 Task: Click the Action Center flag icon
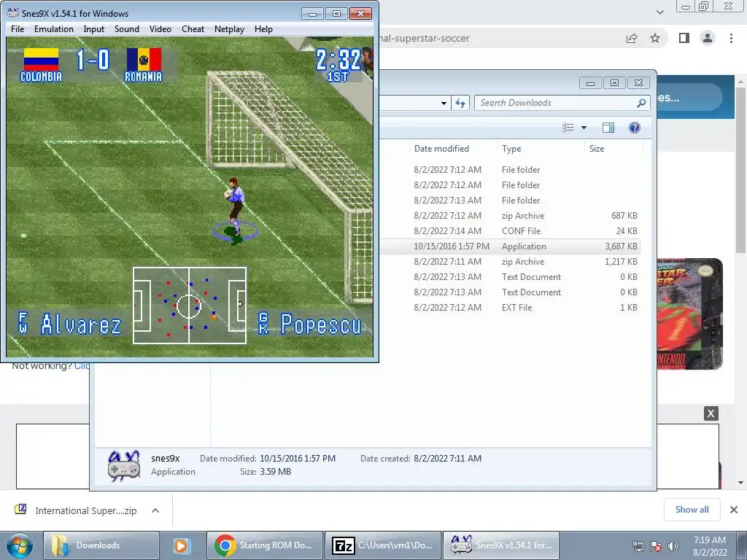tap(656, 546)
